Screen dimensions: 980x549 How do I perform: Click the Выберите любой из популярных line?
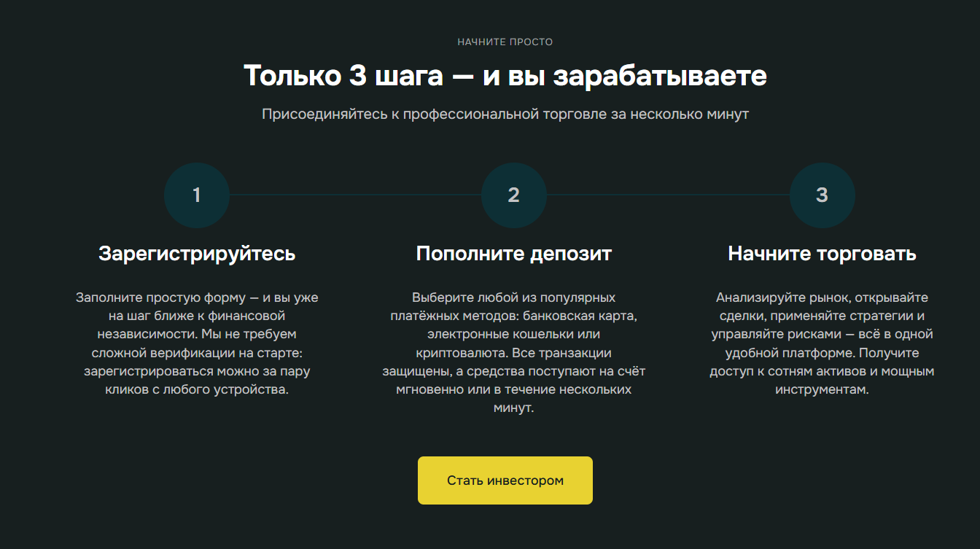point(513,297)
